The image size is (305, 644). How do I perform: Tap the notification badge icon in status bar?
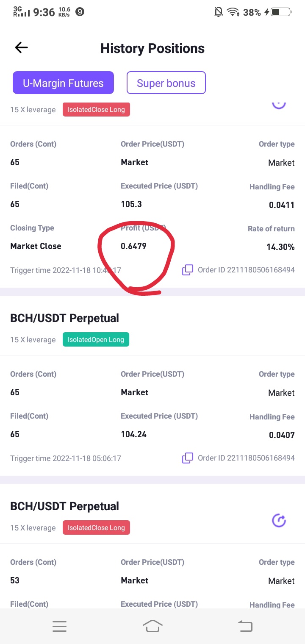79,12
